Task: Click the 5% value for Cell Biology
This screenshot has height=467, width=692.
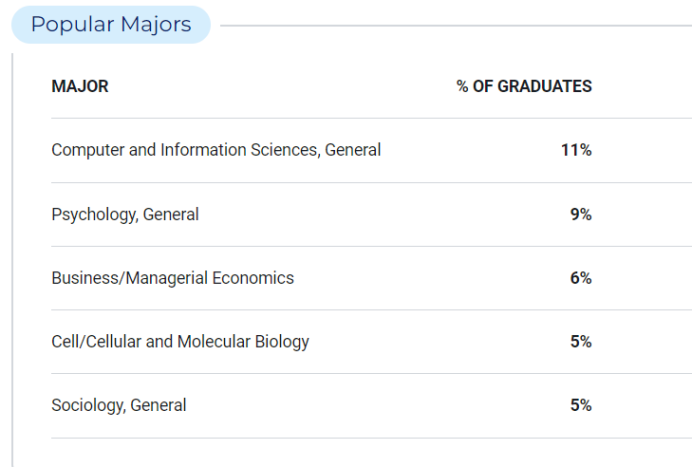Action: pyautogui.click(x=581, y=342)
